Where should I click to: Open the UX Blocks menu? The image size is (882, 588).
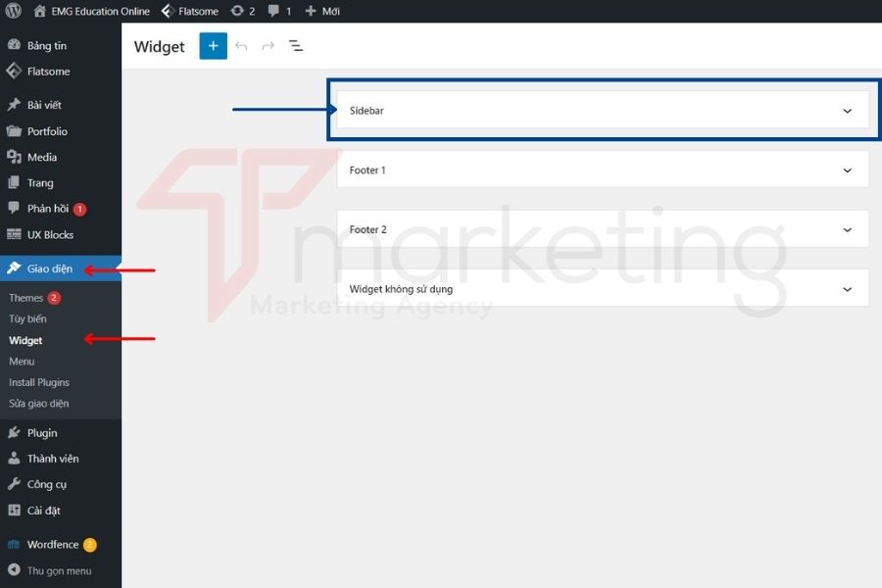51,234
